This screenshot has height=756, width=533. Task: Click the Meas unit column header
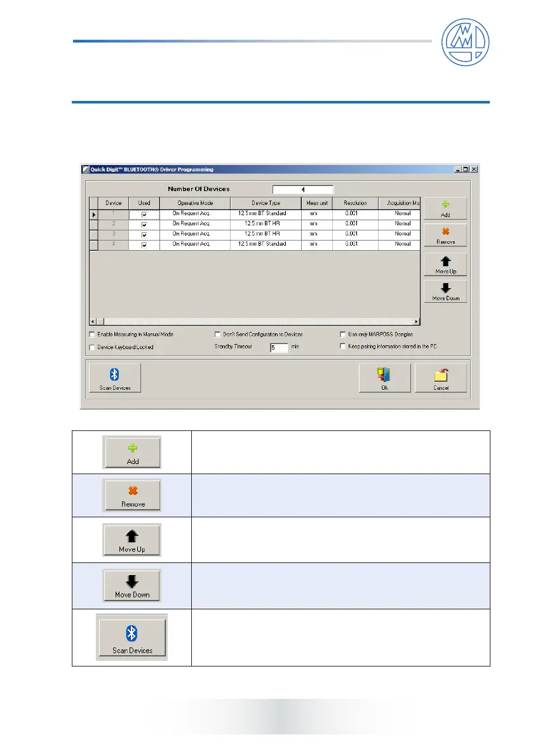pos(317,203)
